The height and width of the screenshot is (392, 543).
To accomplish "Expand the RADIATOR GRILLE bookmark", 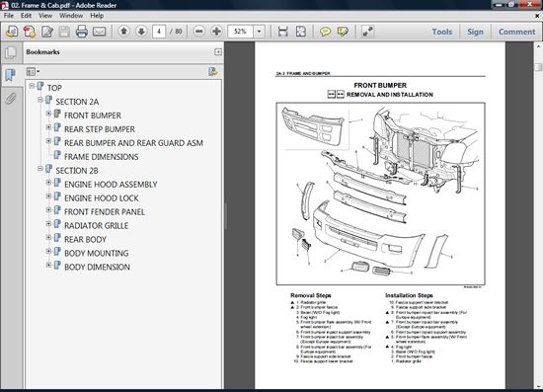I will coord(48,224).
